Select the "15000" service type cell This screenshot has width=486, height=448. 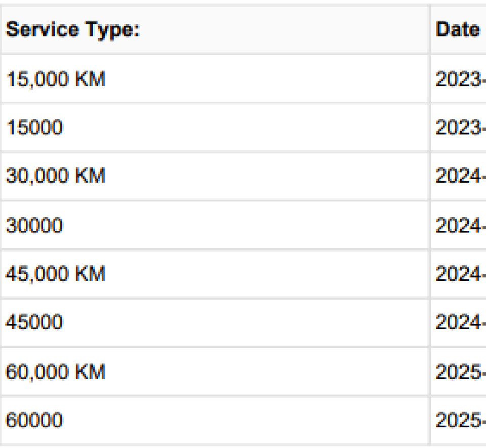(34, 128)
